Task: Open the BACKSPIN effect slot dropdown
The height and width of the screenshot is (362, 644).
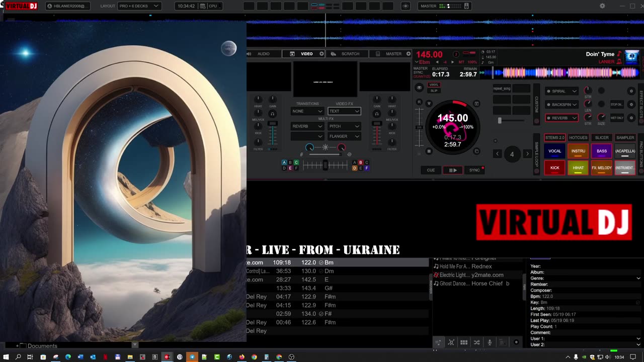Action: 562,105
